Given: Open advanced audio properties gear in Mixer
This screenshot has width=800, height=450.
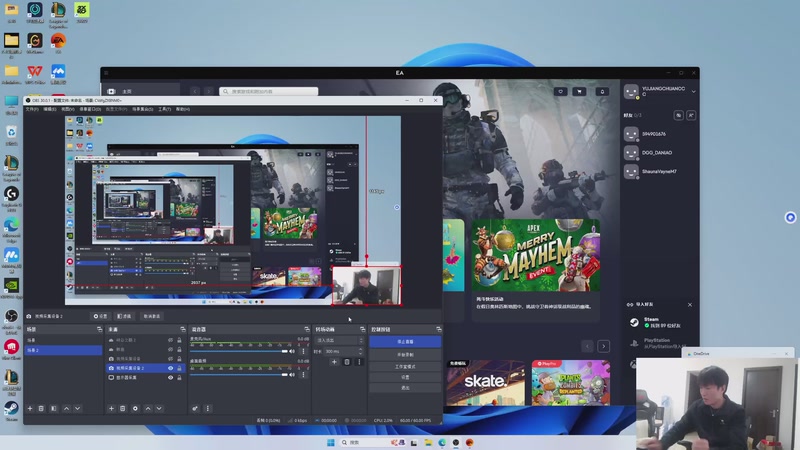Looking at the screenshot, I should pyautogui.click(x=195, y=409).
